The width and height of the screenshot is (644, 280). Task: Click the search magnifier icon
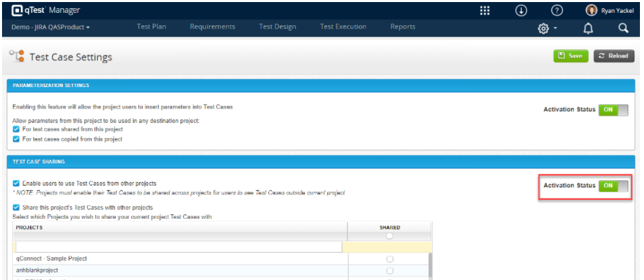(x=623, y=28)
